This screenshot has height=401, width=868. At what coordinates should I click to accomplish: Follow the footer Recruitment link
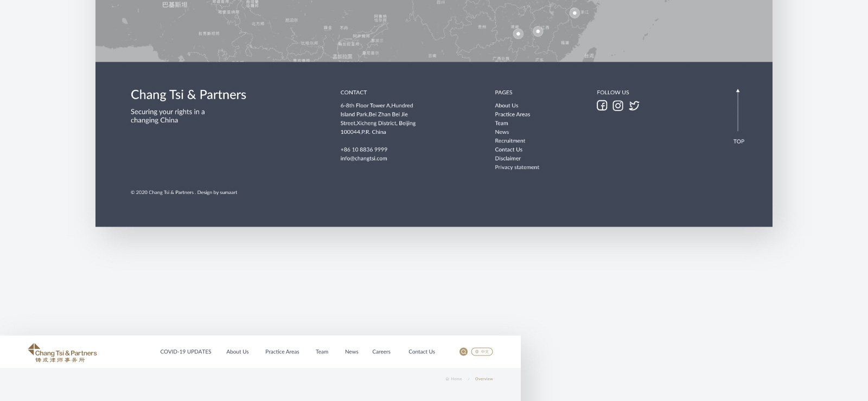tap(510, 141)
